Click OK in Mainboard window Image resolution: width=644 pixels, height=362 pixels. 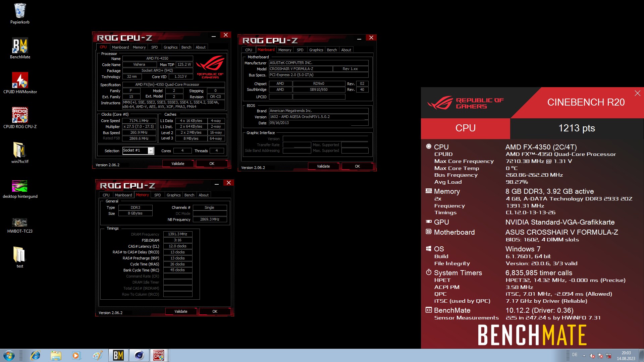[x=357, y=166]
